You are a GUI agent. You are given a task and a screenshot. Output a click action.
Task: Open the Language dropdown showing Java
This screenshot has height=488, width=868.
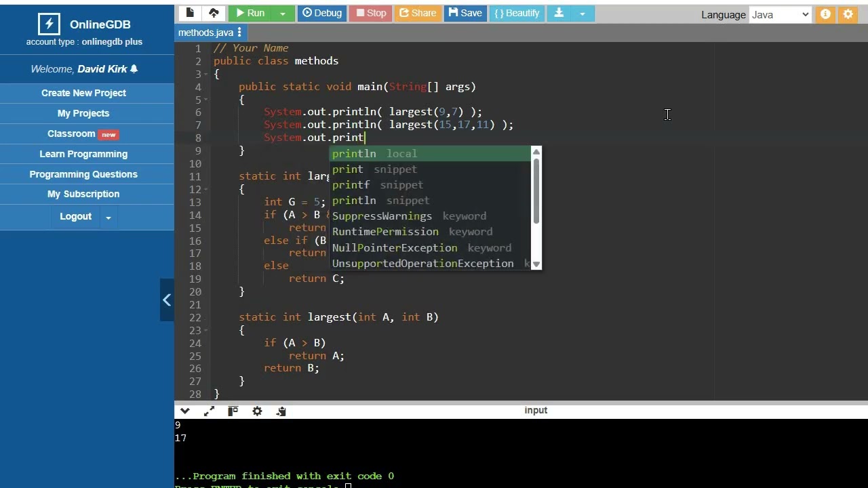tap(780, 14)
